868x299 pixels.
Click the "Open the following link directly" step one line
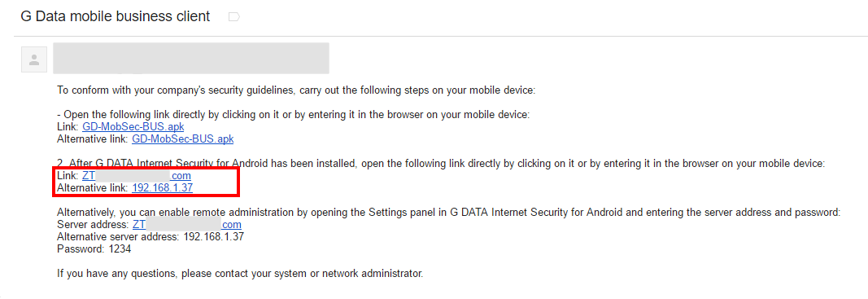click(294, 115)
